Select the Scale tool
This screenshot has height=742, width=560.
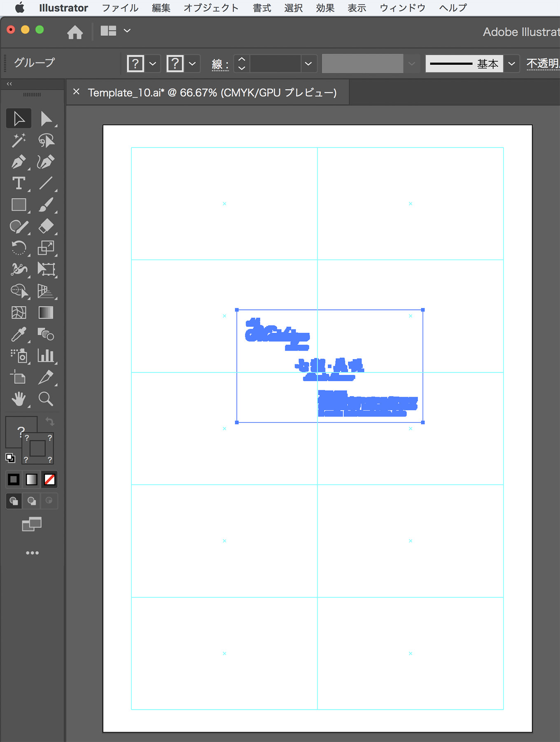point(46,248)
